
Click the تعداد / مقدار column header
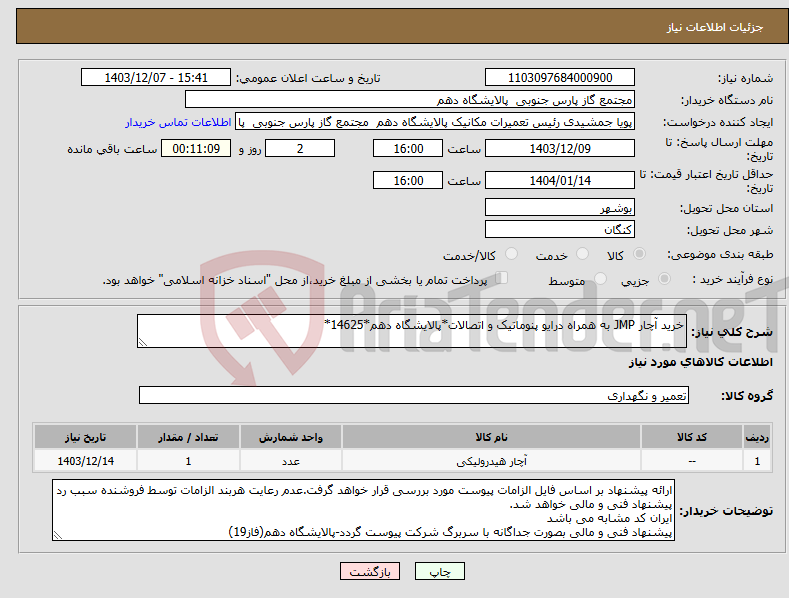pos(188,437)
